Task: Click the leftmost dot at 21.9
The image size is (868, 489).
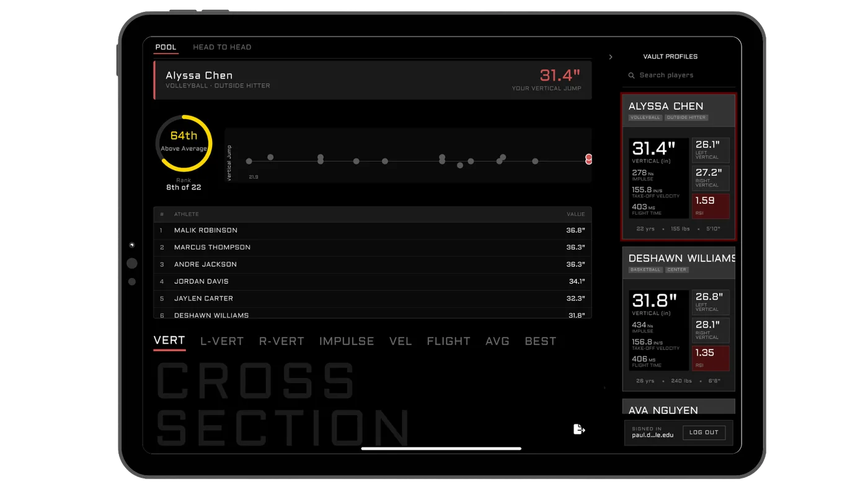Action: pyautogui.click(x=249, y=161)
